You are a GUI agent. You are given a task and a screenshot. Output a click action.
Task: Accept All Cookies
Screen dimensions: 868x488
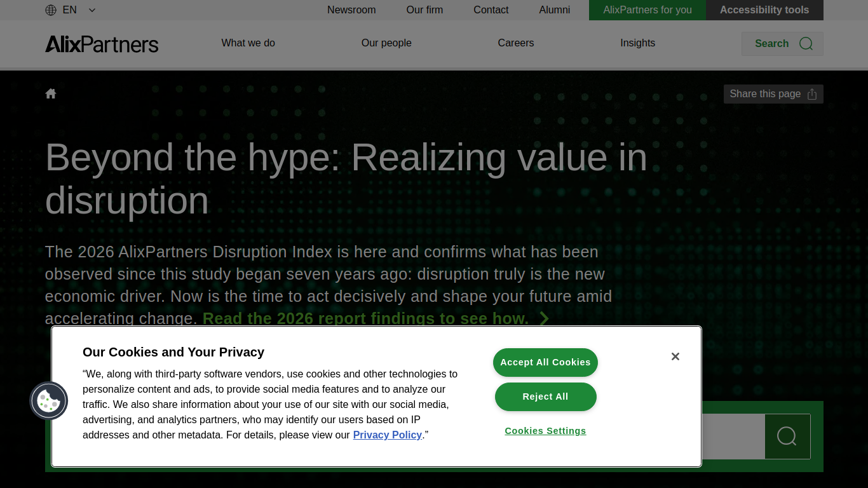545,362
